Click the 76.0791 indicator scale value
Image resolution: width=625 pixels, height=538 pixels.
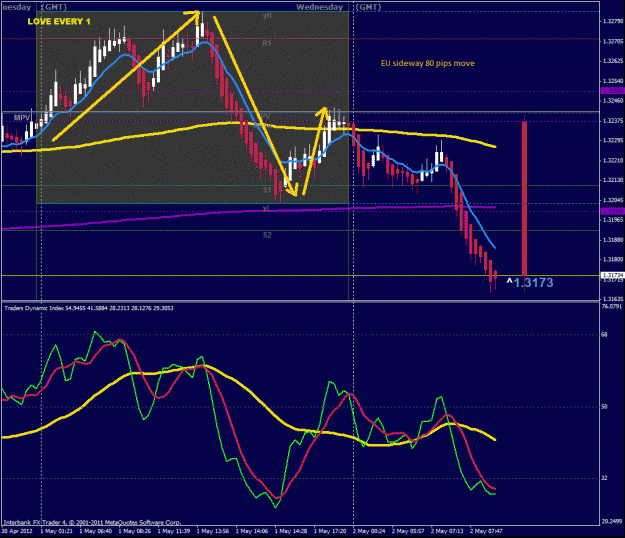click(612, 306)
